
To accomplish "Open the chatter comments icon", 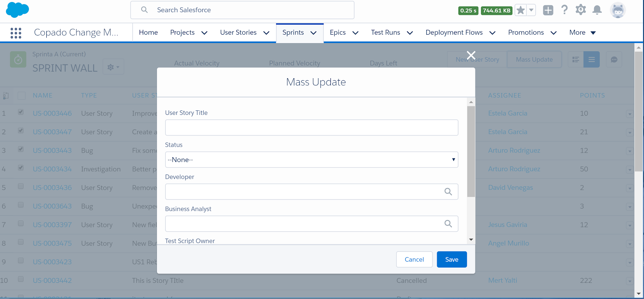I will point(614,60).
